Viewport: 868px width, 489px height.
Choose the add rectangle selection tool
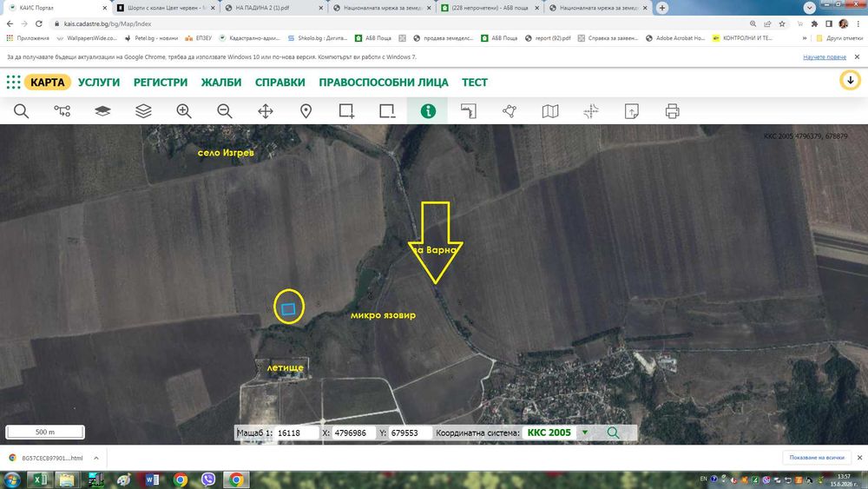[346, 111]
